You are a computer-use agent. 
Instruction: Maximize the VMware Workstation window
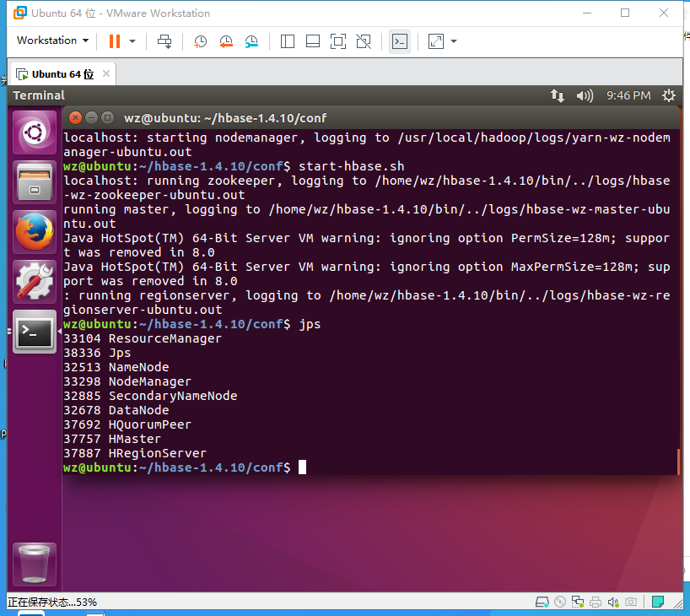(625, 13)
